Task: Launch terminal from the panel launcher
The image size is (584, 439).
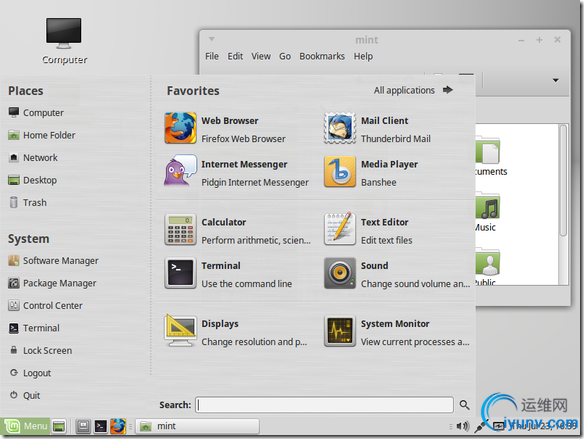Action: [x=101, y=426]
